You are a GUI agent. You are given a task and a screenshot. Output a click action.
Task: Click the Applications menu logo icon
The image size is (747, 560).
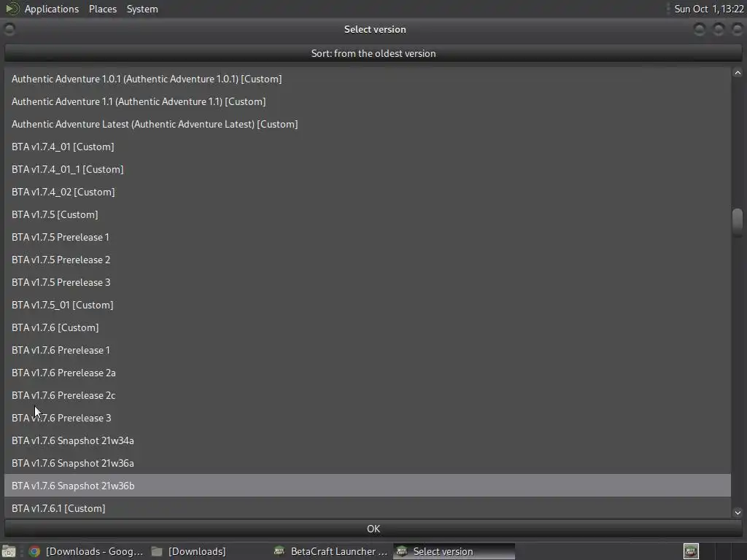[x=12, y=9]
